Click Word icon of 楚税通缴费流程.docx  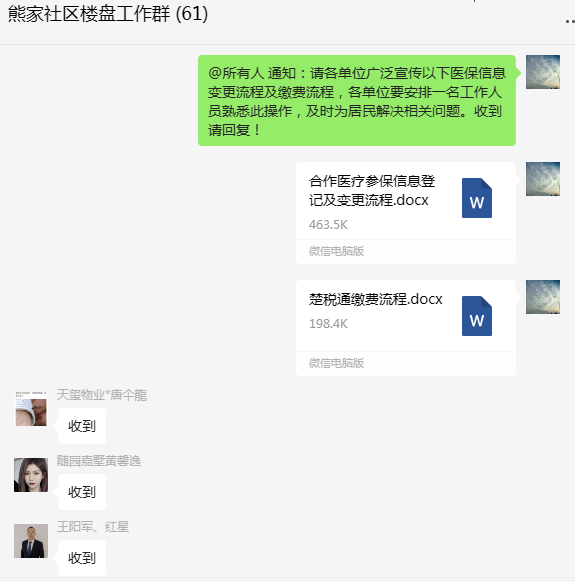pos(477,316)
